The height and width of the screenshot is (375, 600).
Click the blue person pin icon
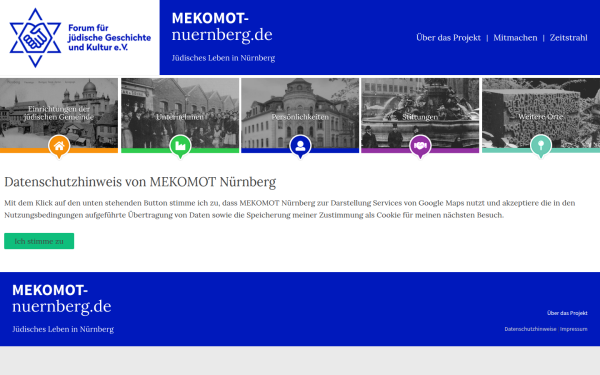pos(300,146)
